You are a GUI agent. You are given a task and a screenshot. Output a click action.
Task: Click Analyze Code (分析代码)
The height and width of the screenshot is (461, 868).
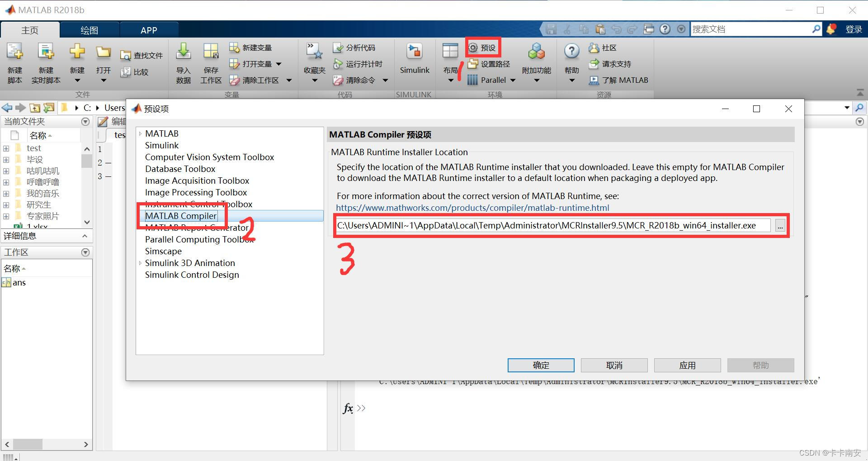click(x=354, y=48)
